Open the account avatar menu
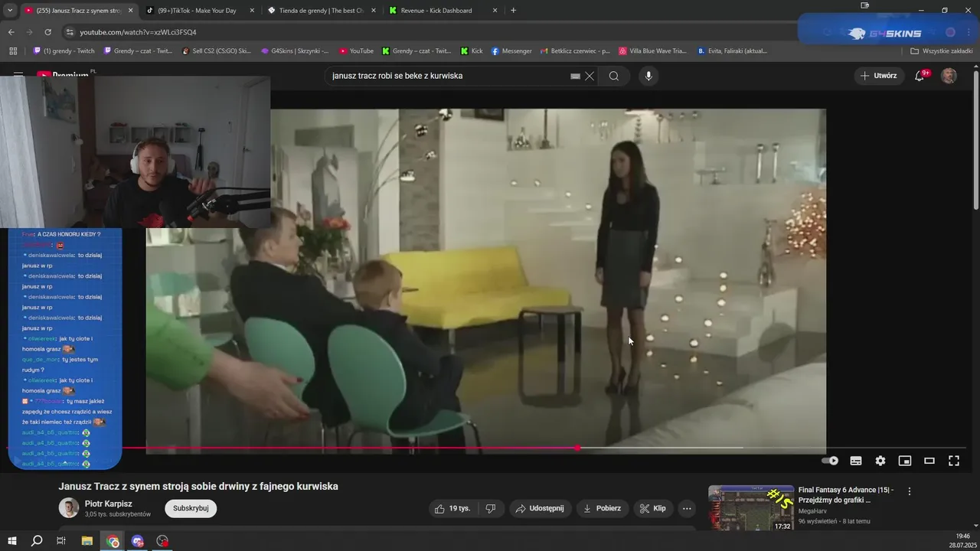Viewport: 980px width, 551px height. tap(949, 76)
